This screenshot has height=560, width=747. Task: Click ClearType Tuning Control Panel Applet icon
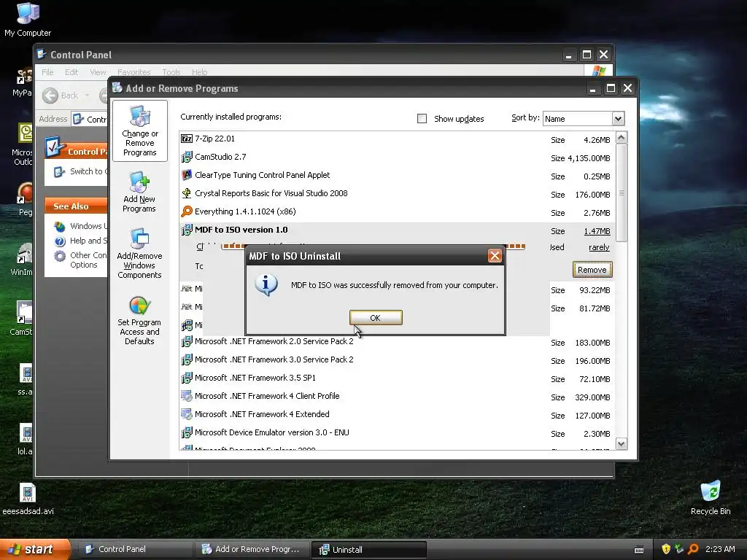(x=187, y=175)
